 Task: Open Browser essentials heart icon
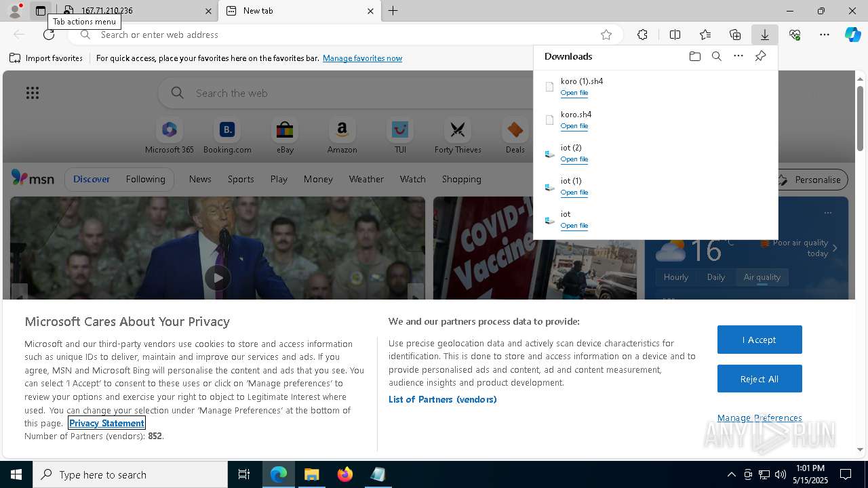795,35
